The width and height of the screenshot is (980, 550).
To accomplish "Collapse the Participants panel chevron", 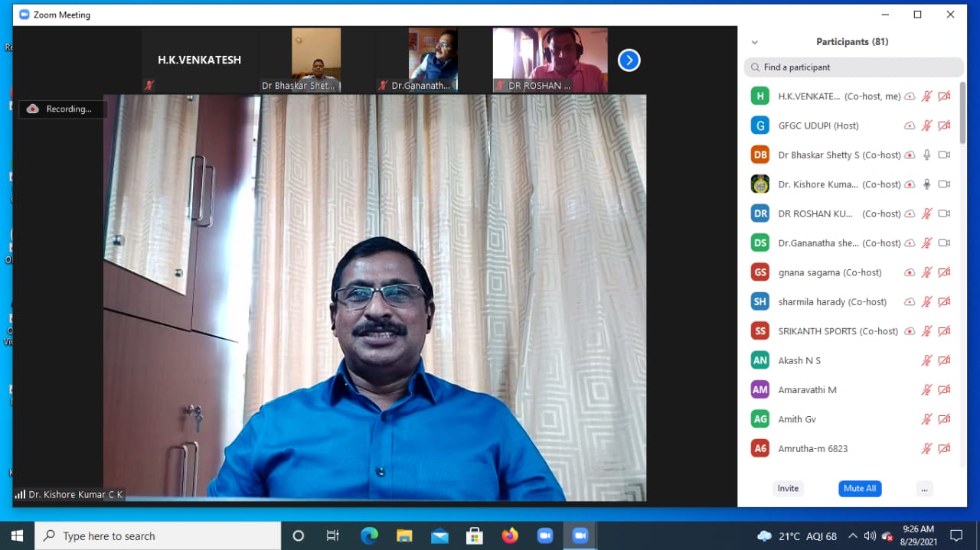I will (x=755, y=43).
